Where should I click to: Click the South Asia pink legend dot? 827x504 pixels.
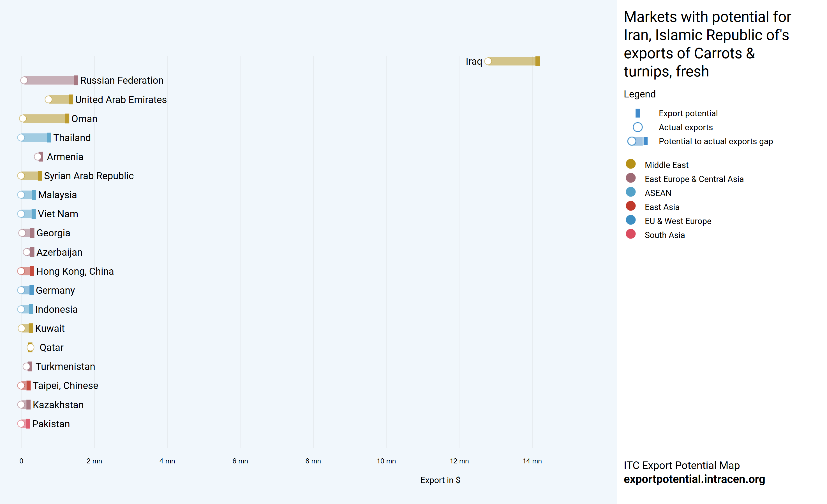pyautogui.click(x=631, y=234)
